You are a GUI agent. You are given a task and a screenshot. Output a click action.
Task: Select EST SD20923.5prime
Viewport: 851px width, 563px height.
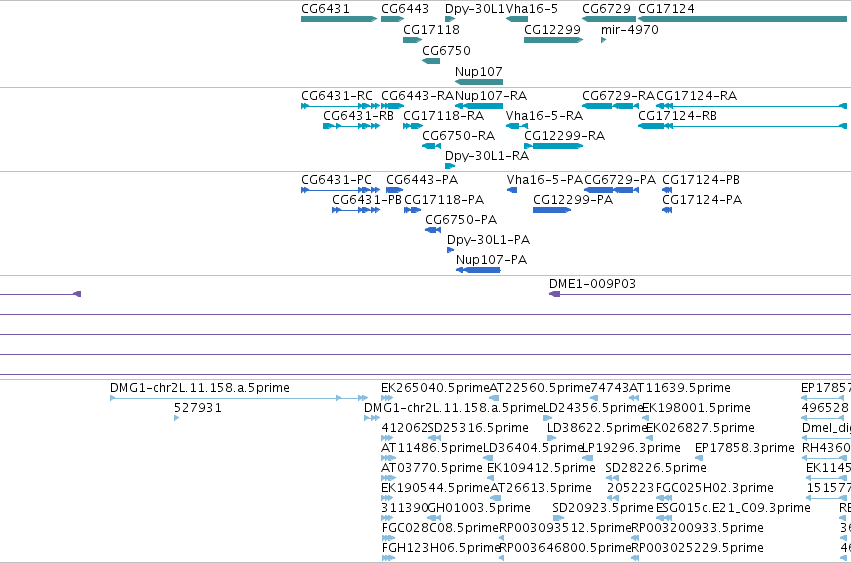[602, 509]
